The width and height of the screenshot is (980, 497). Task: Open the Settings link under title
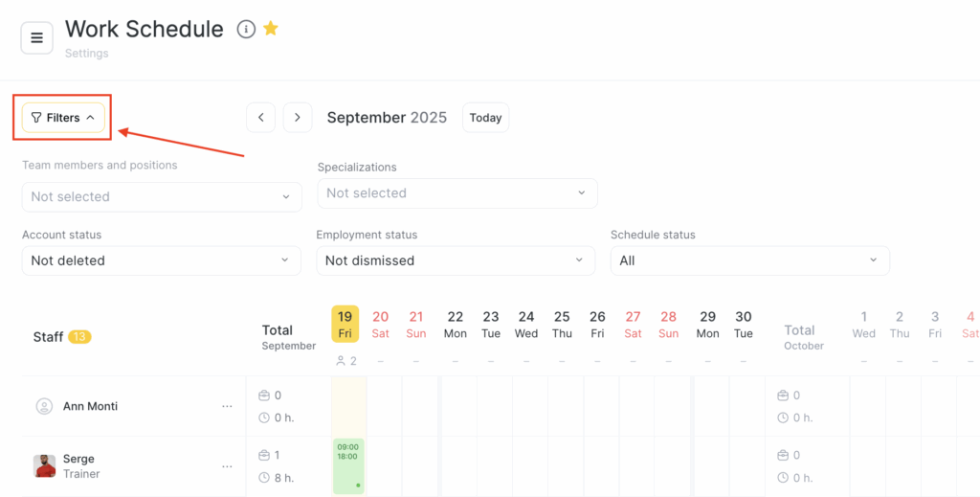tap(86, 54)
